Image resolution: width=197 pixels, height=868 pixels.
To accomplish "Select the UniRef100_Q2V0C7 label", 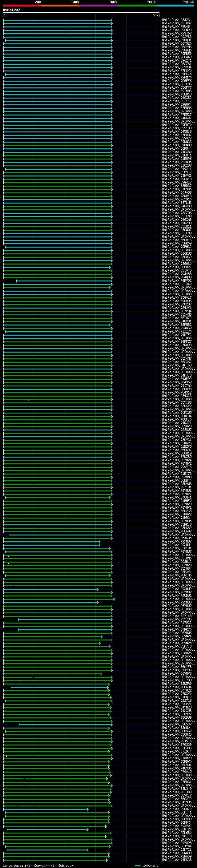I will click(177, 139).
